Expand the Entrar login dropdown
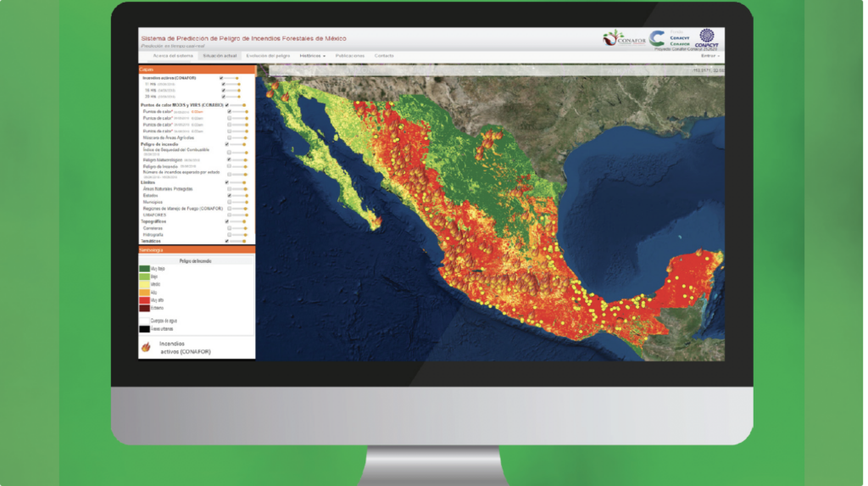Image resolution: width=868 pixels, height=486 pixels. (710, 55)
